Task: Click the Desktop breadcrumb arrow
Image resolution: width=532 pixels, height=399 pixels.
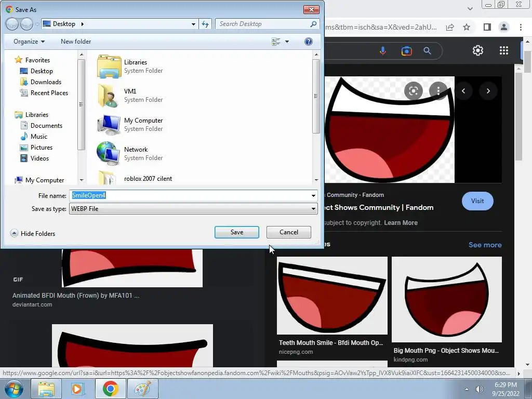Action: pos(83,24)
